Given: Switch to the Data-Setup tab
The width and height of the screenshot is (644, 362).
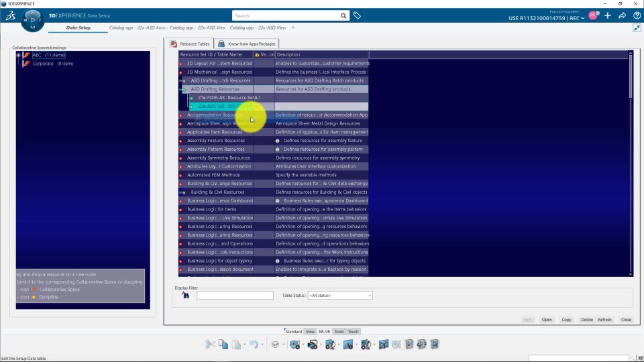Looking at the screenshot, I should tap(78, 27).
